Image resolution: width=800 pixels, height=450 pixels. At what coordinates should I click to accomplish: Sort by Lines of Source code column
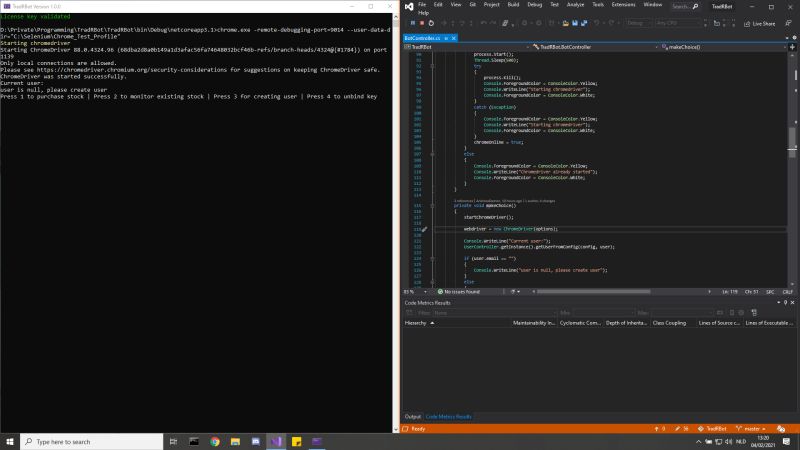click(719, 323)
